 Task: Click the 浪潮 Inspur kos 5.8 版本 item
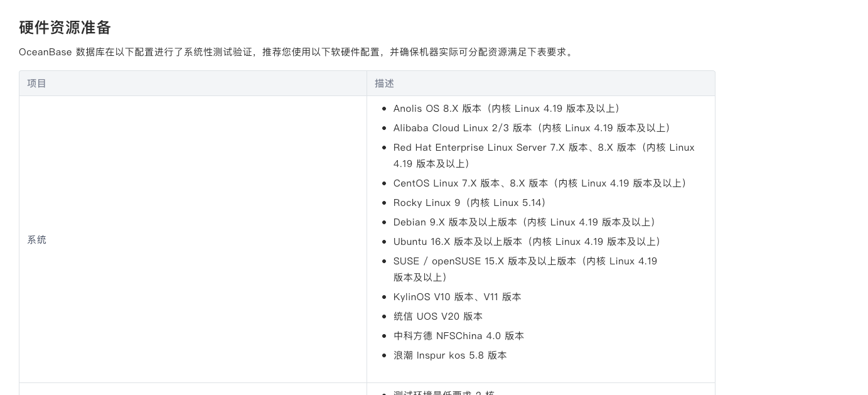[450, 355]
